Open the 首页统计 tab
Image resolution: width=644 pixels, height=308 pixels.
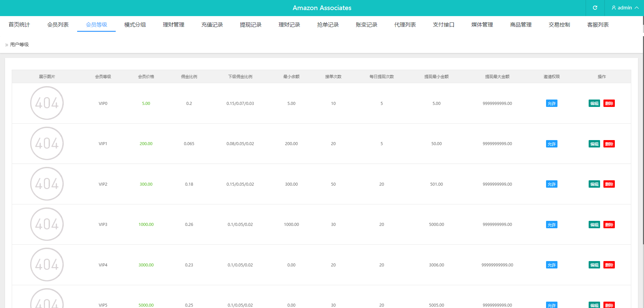[19, 25]
